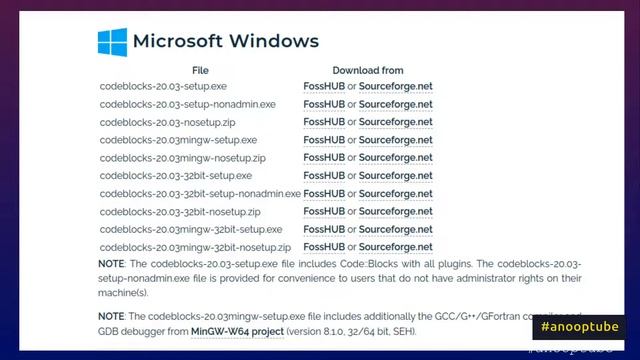Download codeblocks-20.03mingw-setup.exe from FossHUB
The height and width of the screenshot is (360, 640).
click(x=324, y=140)
